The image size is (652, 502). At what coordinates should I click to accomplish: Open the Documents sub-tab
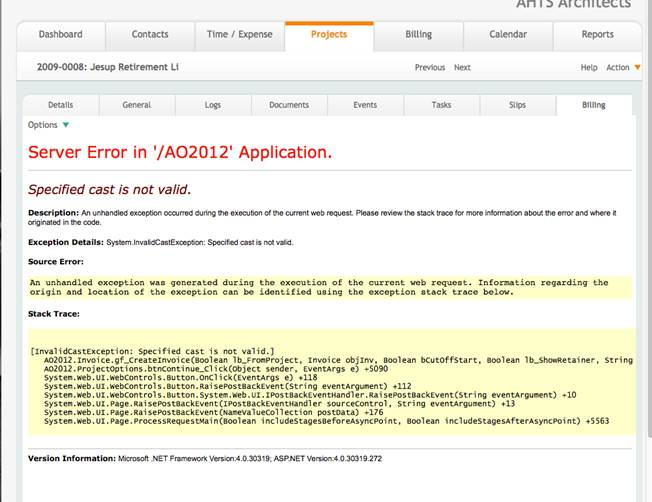tap(289, 105)
